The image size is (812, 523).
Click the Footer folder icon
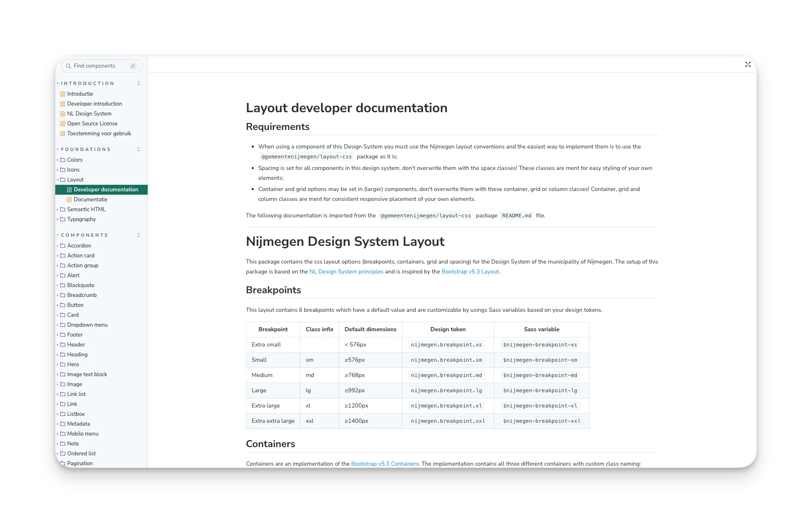click(63, 335)
